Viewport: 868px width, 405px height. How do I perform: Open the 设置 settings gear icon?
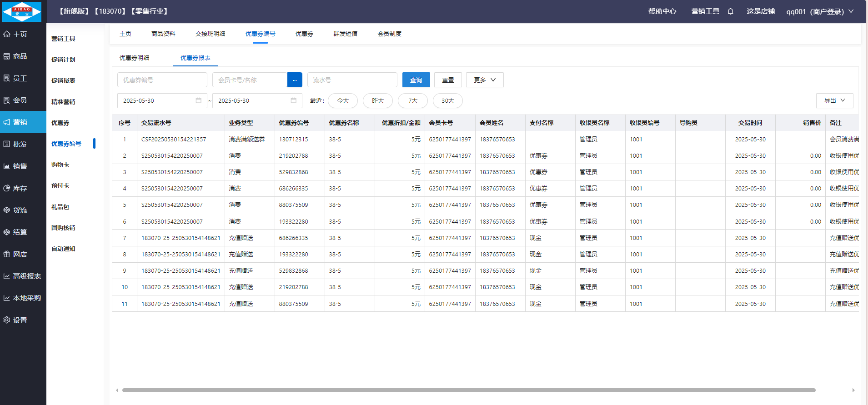[x=7, y=320]
